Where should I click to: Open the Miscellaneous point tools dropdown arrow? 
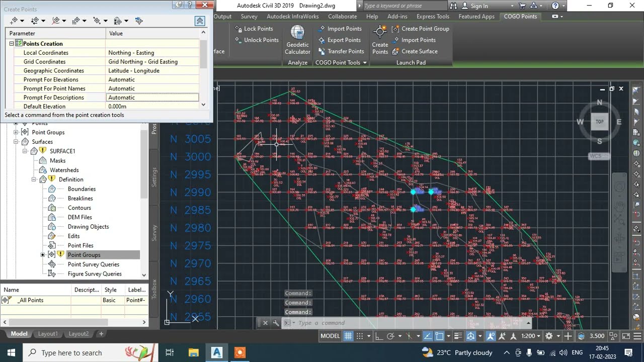click(23, 21)
